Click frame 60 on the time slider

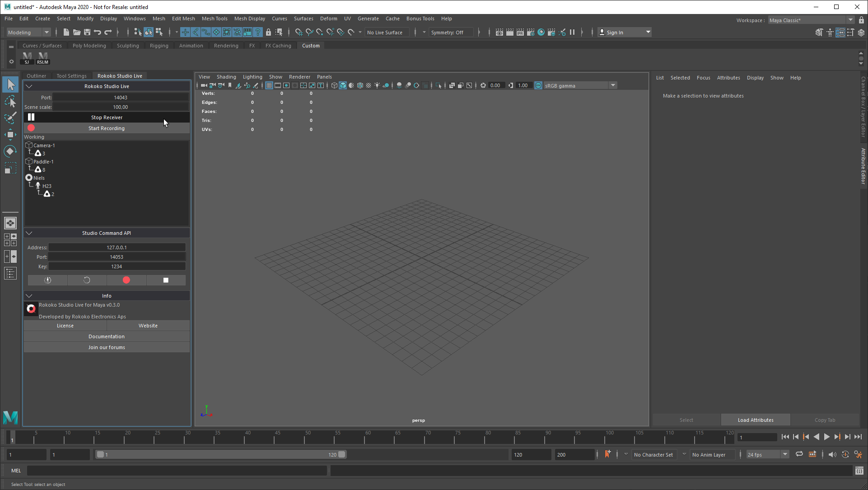click(x=366, y=438)
